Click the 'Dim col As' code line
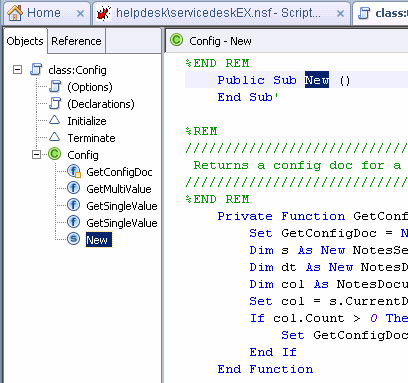408x383 pixels. click(328, 284)
